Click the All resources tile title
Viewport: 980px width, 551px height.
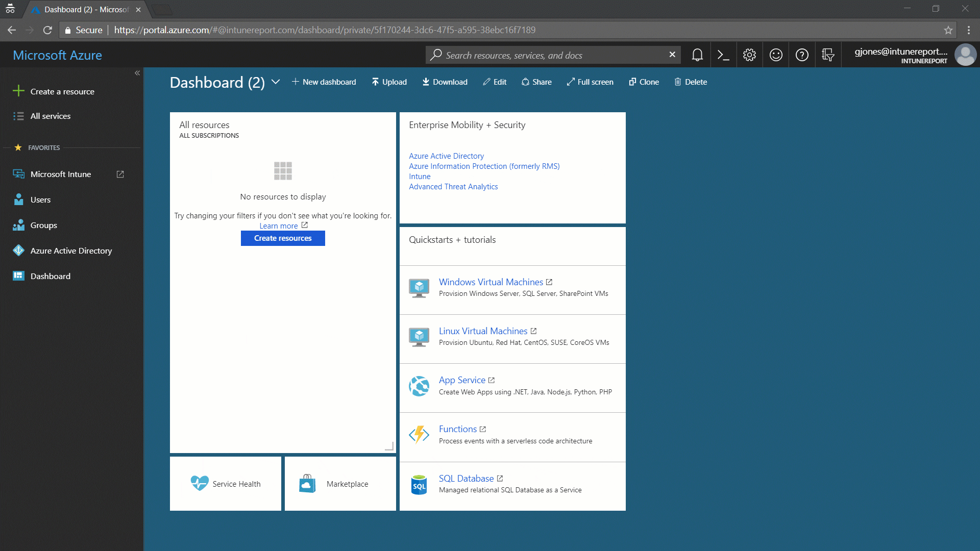[204, 125]
